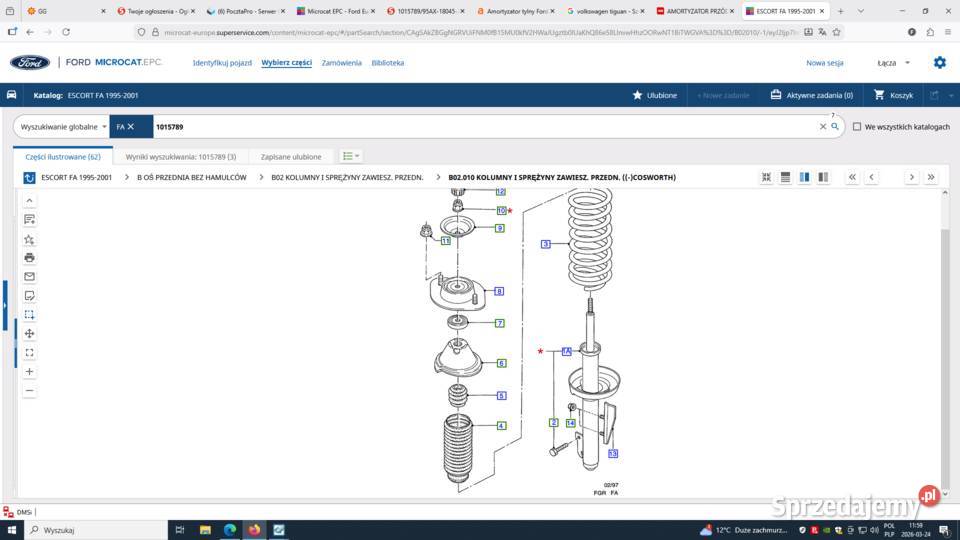Open 'Wyszukiwanie globalne' dropdown
960x540 pixels.
[x=64, y=127]
